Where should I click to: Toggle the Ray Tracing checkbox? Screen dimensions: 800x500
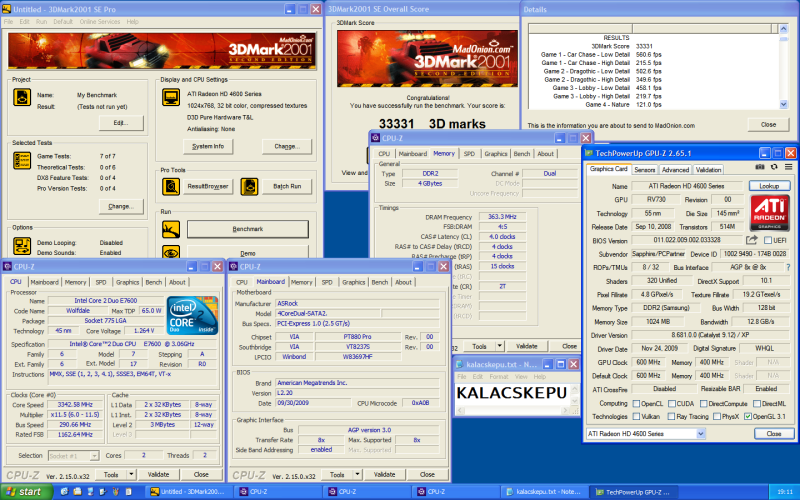tap(672, 416)
